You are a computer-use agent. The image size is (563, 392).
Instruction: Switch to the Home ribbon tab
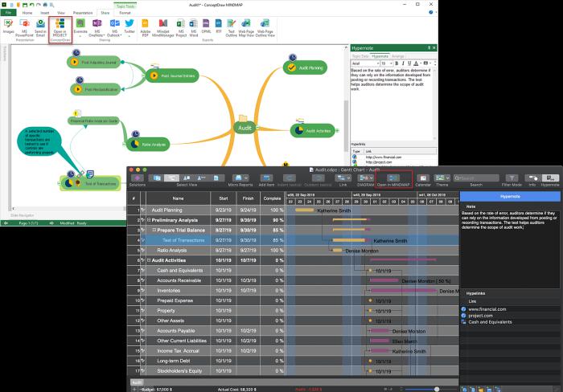click(x=27, y=13)
